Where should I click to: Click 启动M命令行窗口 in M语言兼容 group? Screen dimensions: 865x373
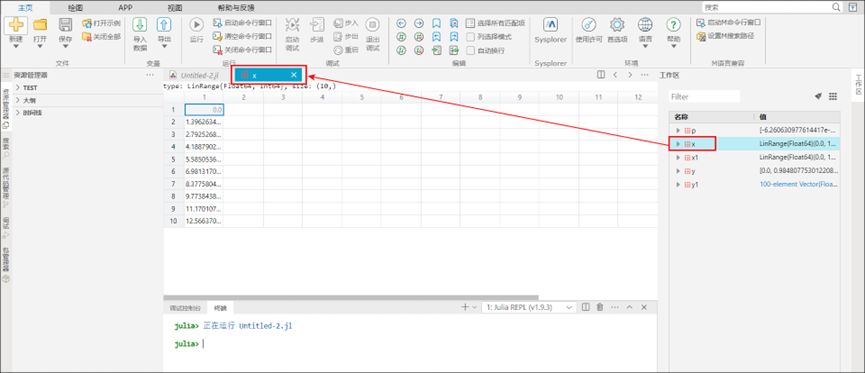click(x=729, y=23)
